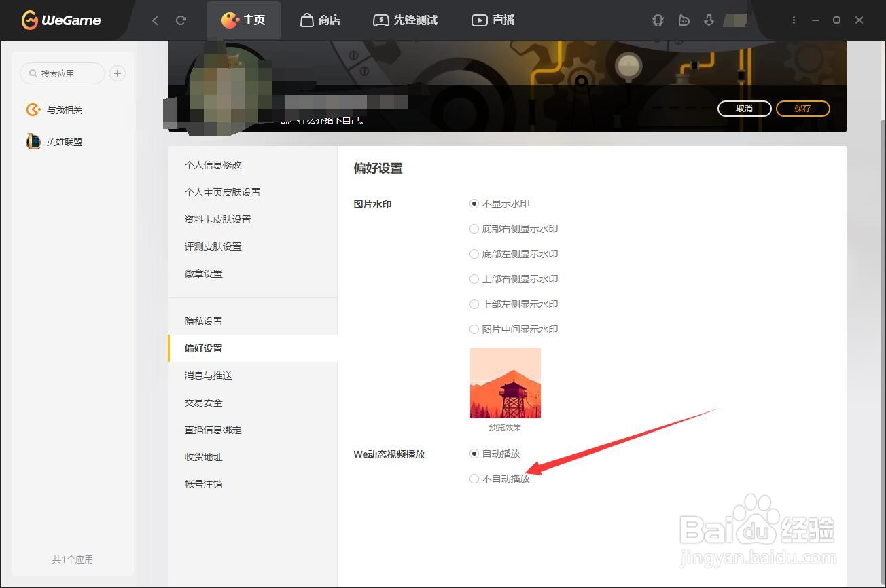Click the 预览效果 preview thumbnail
The width and height of the screenshot is (886, 588).
[x=505, y=382]
